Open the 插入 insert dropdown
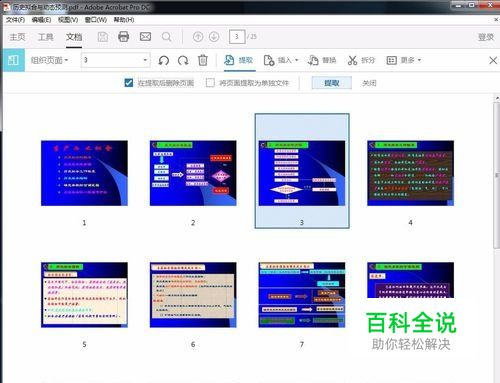Viewport: 500px width, 383px height. (281, 60)
